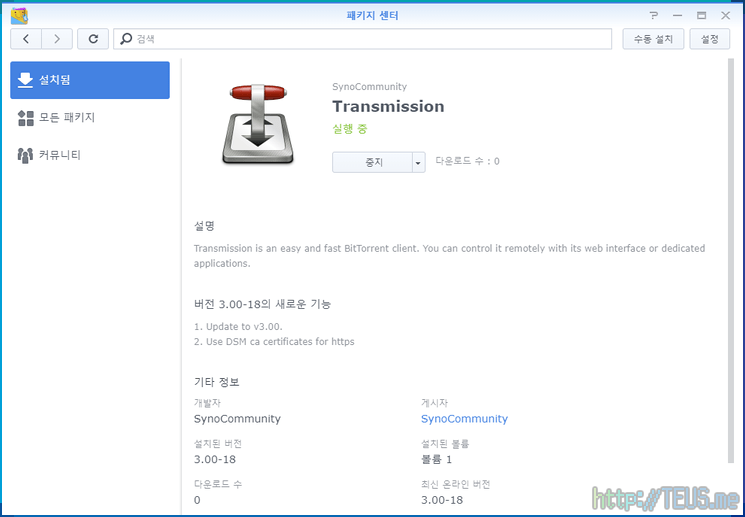Screen dimensions: 745x517
Task: Click the Package Center logo icon
Action: pos(19,16)
